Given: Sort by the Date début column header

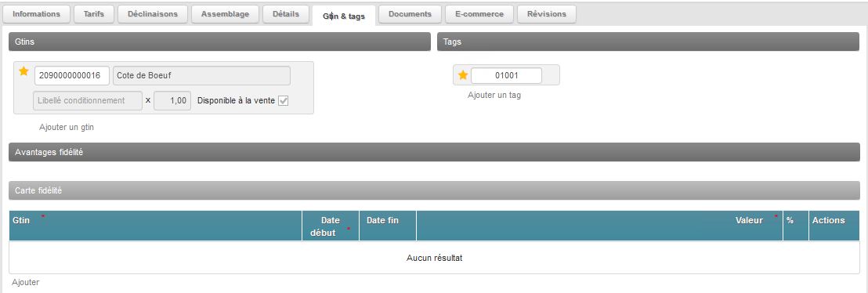Looking at the screenshot, I should [331, 226].
